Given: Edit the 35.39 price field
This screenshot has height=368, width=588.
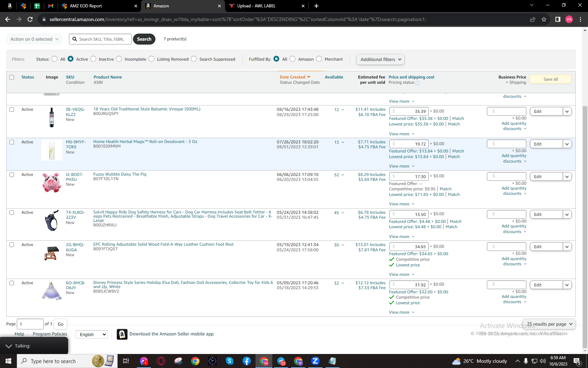Looking at the screenshot, I should 409,111.
